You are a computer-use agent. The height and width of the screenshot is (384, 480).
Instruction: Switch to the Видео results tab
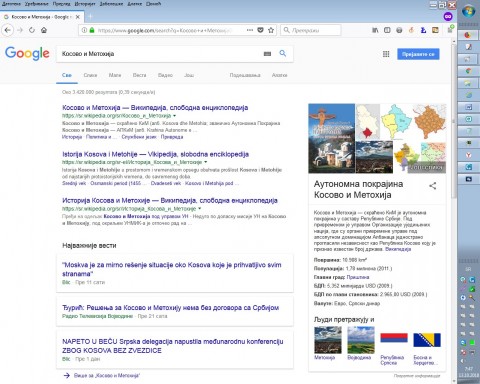165,75
